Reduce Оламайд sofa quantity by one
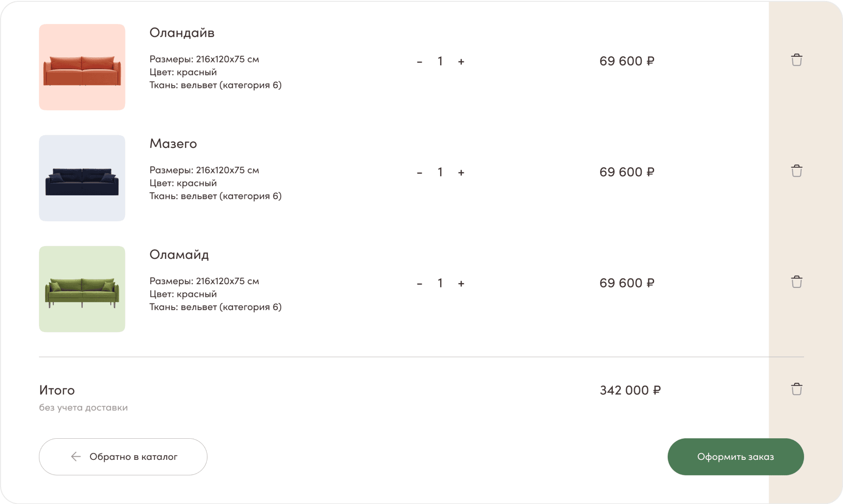 click(x=420, y=283)
